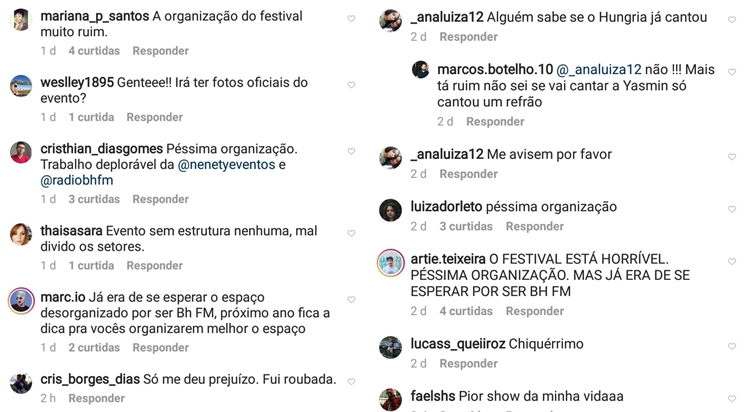
Task: Open the @_analuiza12 mention in the reply
Action: click(x=598, y=70)
